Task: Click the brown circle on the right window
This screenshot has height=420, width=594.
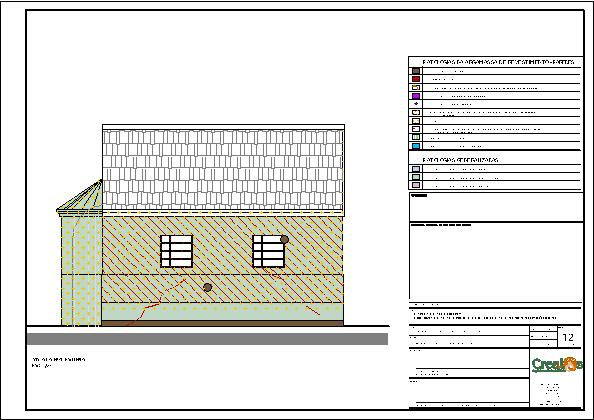Action: (x=284, y=239)
